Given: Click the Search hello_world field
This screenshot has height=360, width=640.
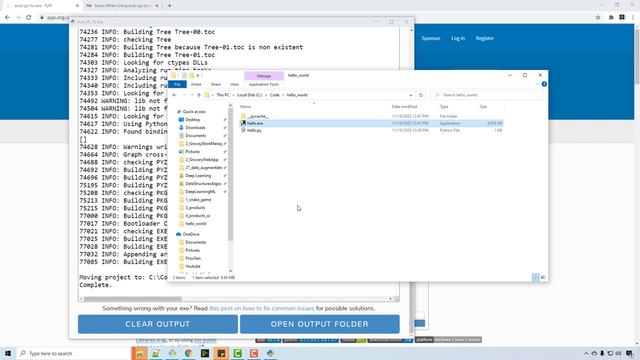Looking at the screenshot, I should [x=487, y=95].
